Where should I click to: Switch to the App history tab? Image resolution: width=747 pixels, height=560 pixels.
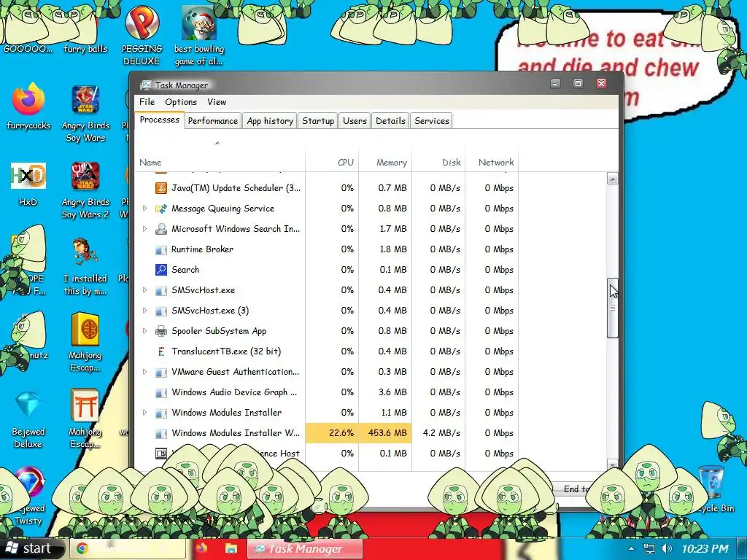270,121
